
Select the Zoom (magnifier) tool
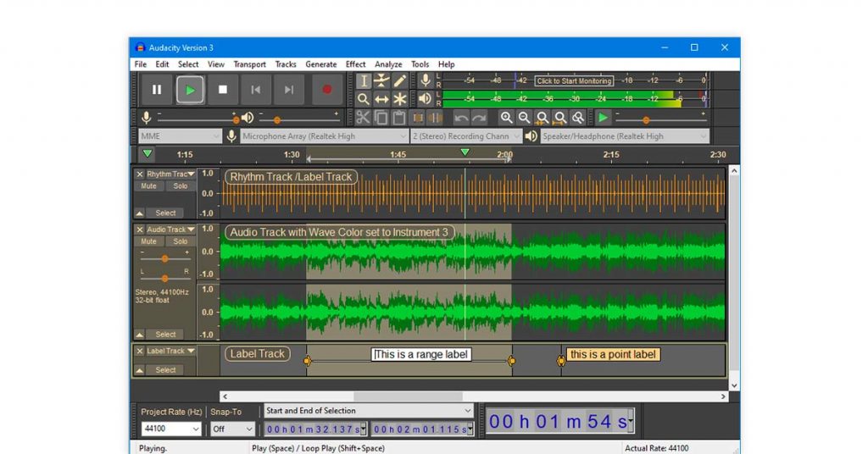pos(363,99)
